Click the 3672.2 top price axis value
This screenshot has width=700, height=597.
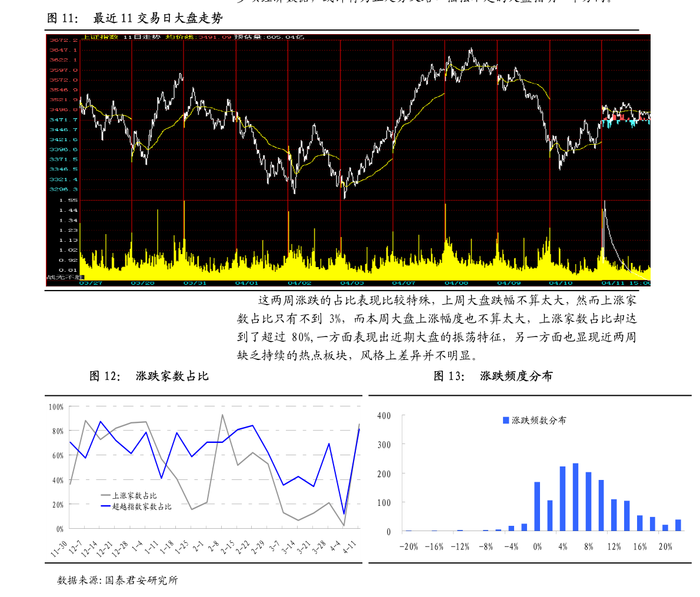[x=63, y=40]
